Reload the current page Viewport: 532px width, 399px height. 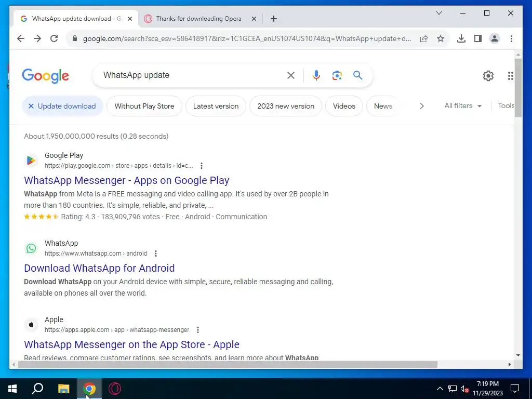point(54,38)
